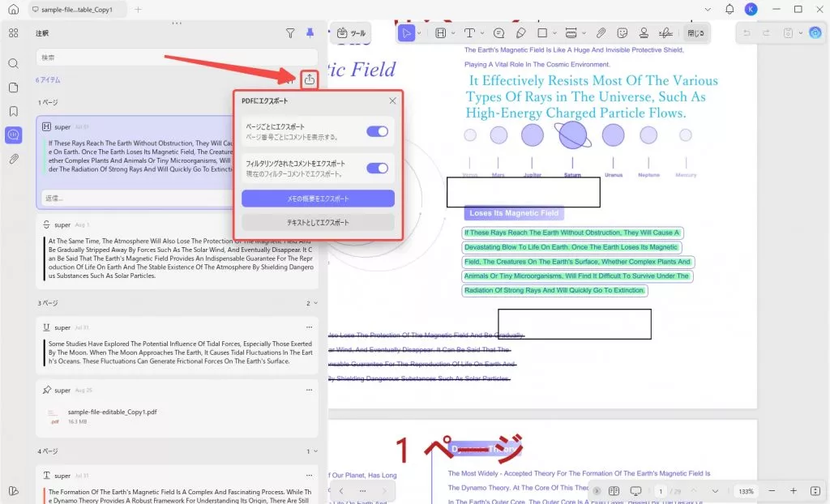This screenshot has width=830, height=504.
Task: Open the UPDF AI assistant icon
Action: (x=815, y=33)
